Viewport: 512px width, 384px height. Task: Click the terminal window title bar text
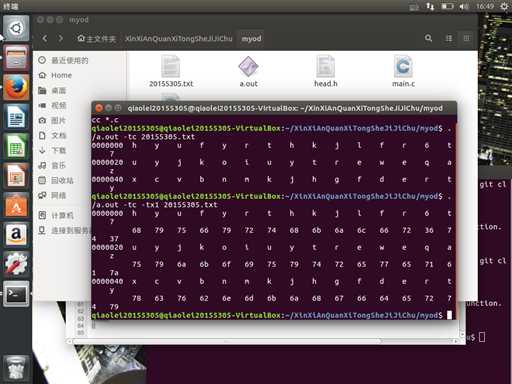(x=285, y=108)
